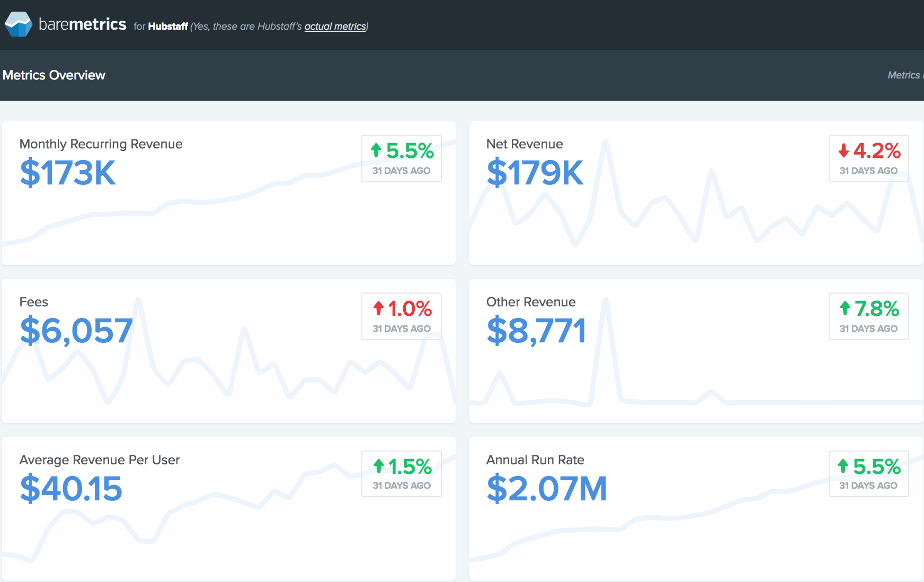Screen dimensions: 924x582
Task: Click the Hubstaff company name
Action: [168, 27]
